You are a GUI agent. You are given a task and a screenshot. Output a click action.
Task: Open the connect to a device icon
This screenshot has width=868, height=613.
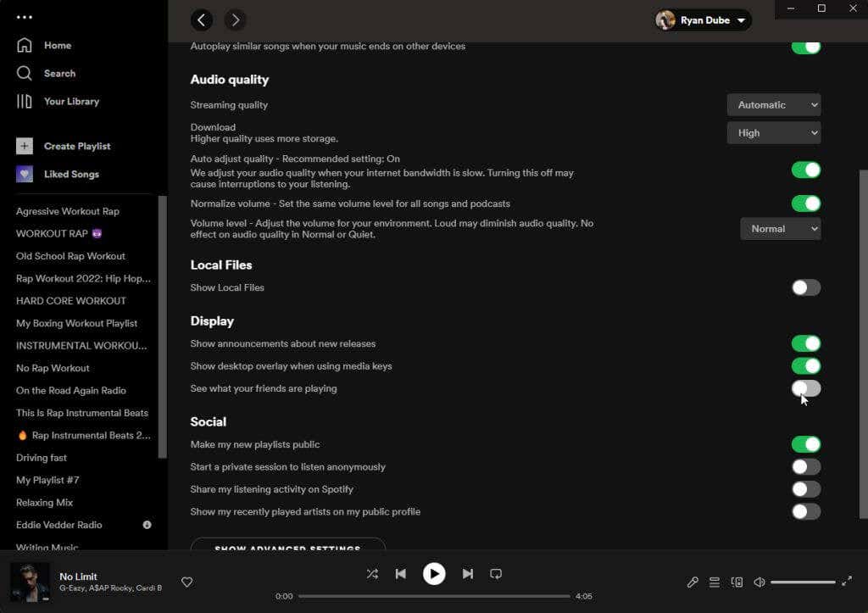[737, 582]
